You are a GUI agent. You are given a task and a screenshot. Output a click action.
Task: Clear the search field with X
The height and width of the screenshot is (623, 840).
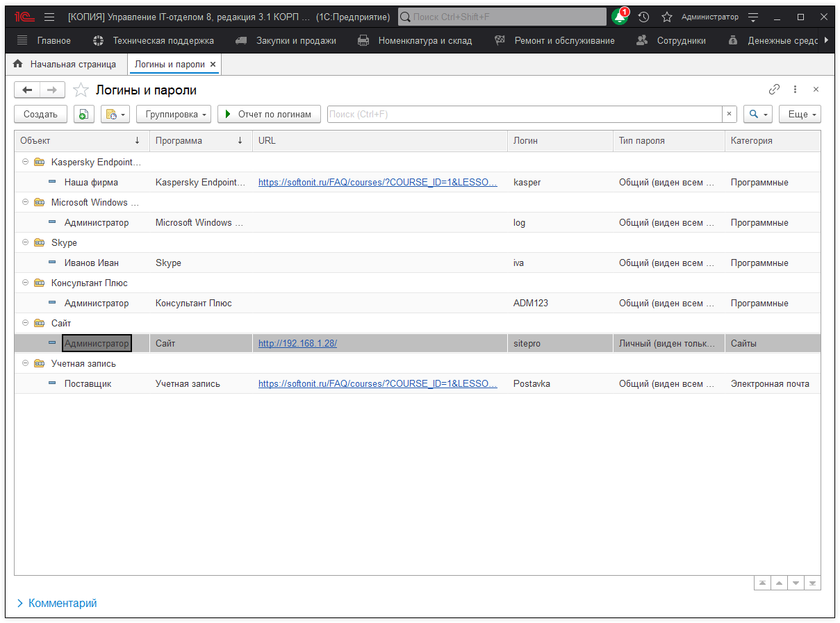tap(729, 114)
